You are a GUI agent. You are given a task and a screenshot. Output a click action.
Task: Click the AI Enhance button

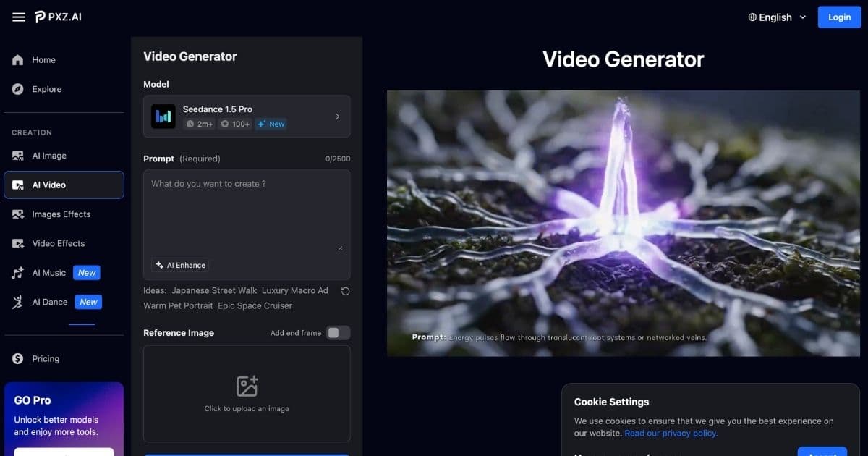coord(180,265)
